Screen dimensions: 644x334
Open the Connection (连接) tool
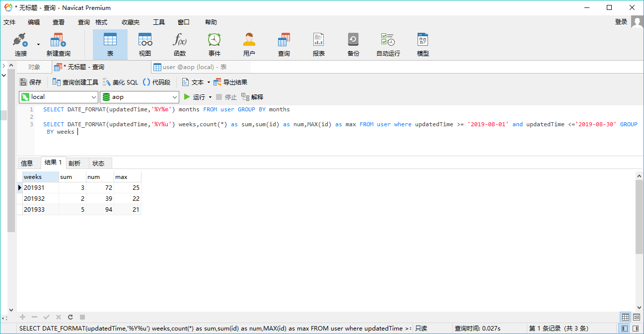(21, 44)
